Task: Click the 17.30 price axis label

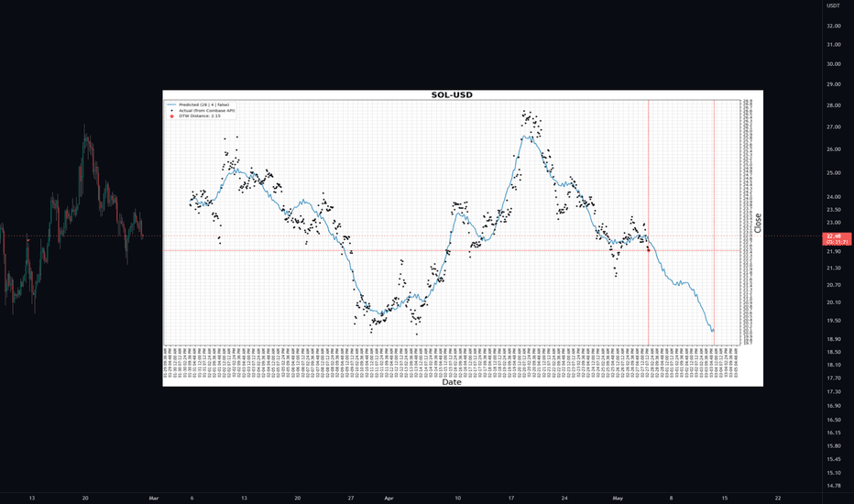Action: point(833,392)
